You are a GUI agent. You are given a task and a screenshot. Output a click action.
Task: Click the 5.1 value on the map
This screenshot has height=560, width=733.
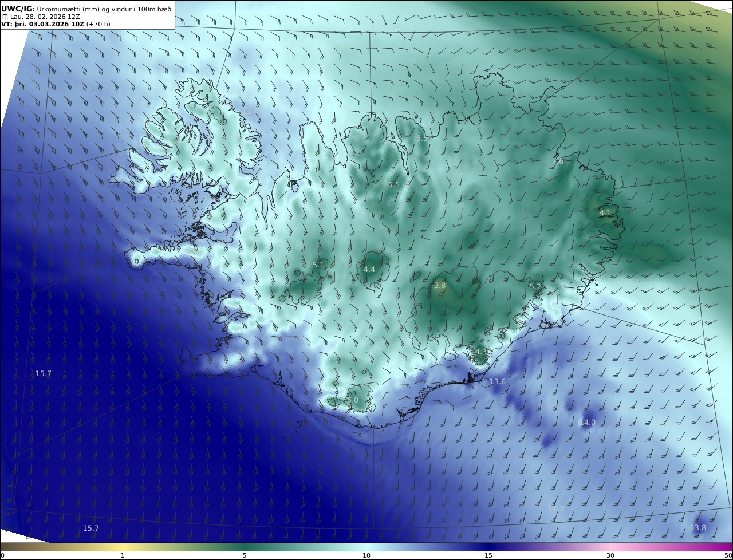[x=318, y=265]
